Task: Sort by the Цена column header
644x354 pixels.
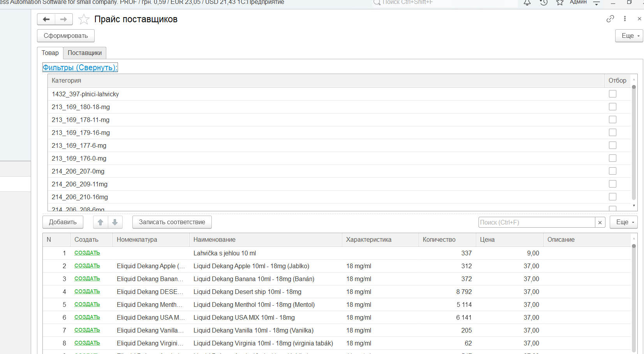Action: click(510, 240)
